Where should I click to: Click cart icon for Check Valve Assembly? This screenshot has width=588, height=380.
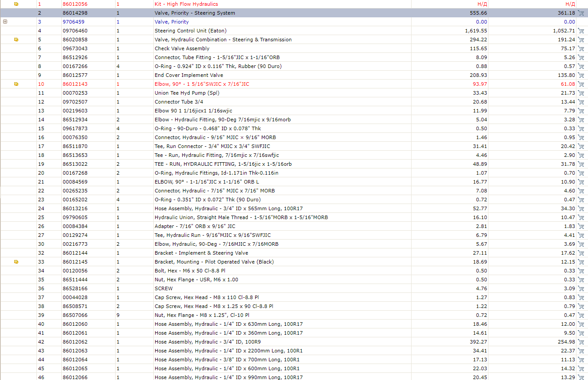581,48
